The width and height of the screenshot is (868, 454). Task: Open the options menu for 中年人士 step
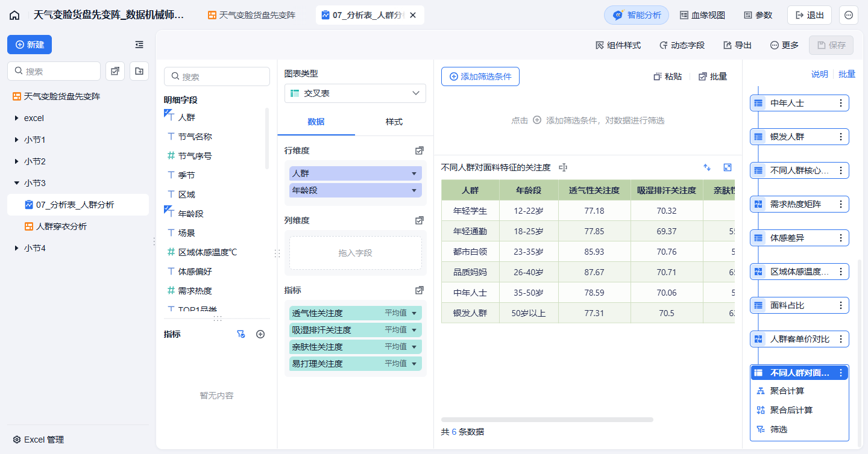tap(841, 103)
